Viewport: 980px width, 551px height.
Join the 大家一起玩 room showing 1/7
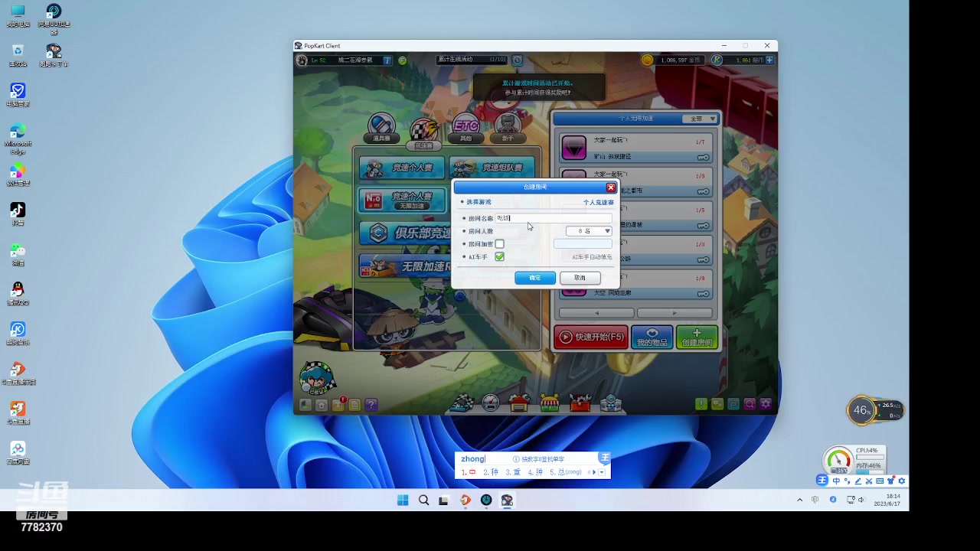[x=635, y=148]
